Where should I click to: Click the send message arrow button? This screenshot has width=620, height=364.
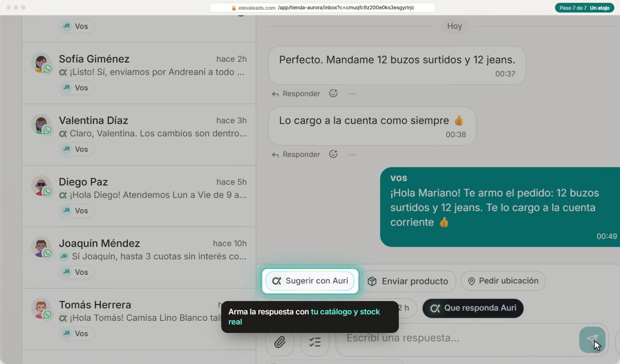coord(592,340)
